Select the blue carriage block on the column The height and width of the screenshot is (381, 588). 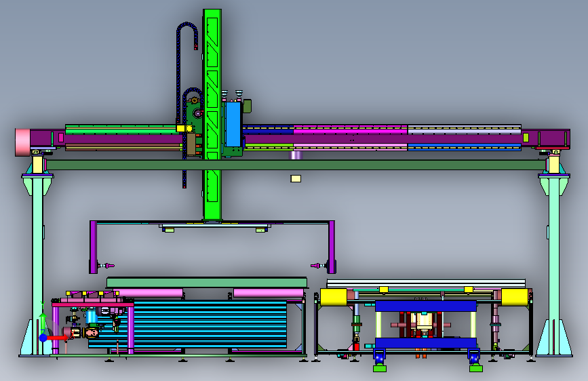[233, 124]
